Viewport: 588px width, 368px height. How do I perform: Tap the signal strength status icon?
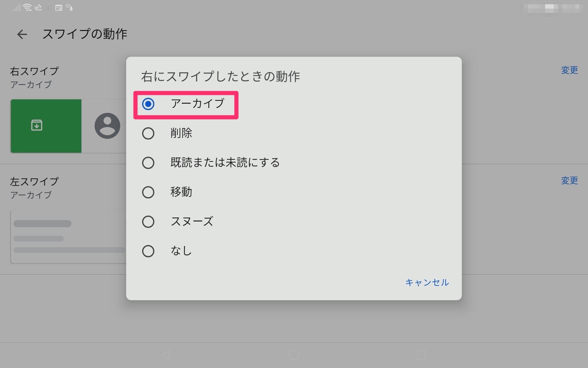click(x=16, y=8)
